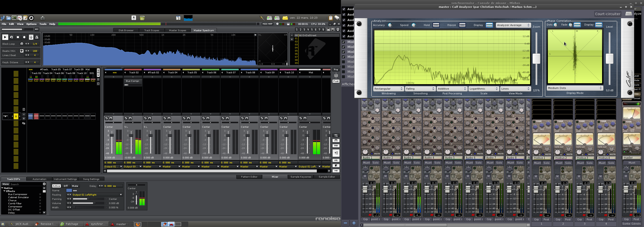Toggle the Freeze switch in Calf Analyzer
This screenshot has width=644, height=227.
(x=462, y=25)
